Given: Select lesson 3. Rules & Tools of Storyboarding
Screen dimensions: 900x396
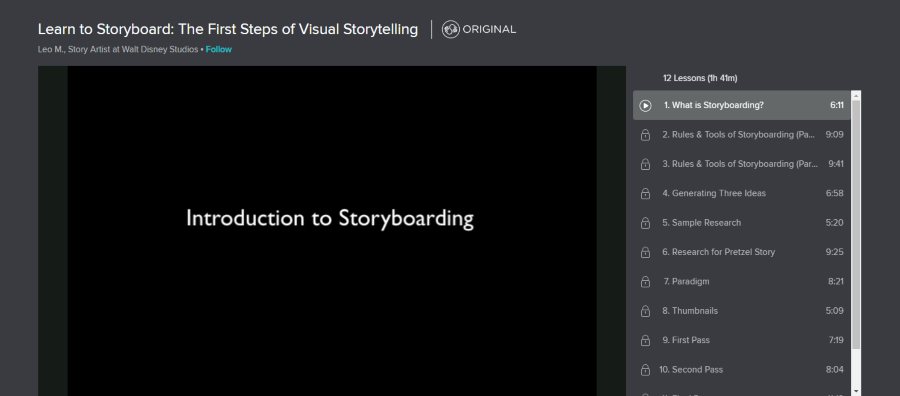Looking at the screenshot, I should [742, 164].
